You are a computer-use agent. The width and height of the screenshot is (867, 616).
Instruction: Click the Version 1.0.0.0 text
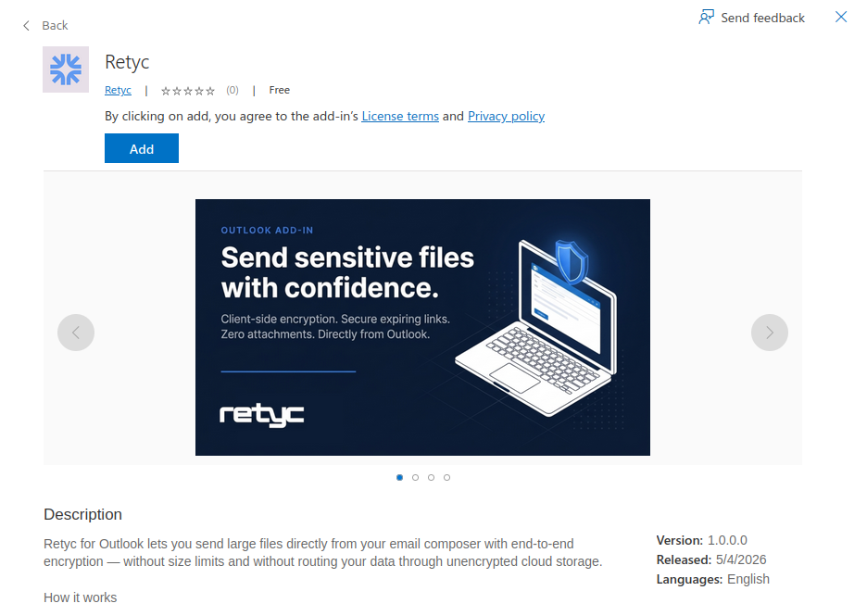pos(702,540)
